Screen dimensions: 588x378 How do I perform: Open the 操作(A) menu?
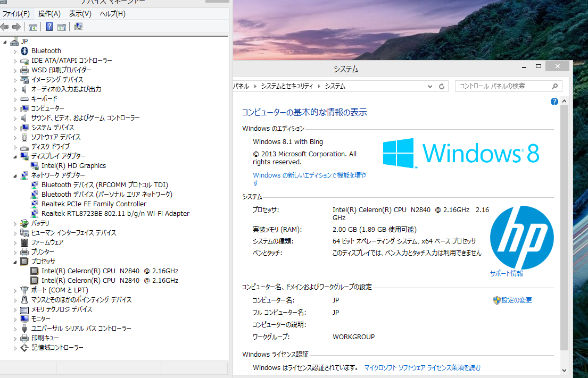(x=49, y=14)
